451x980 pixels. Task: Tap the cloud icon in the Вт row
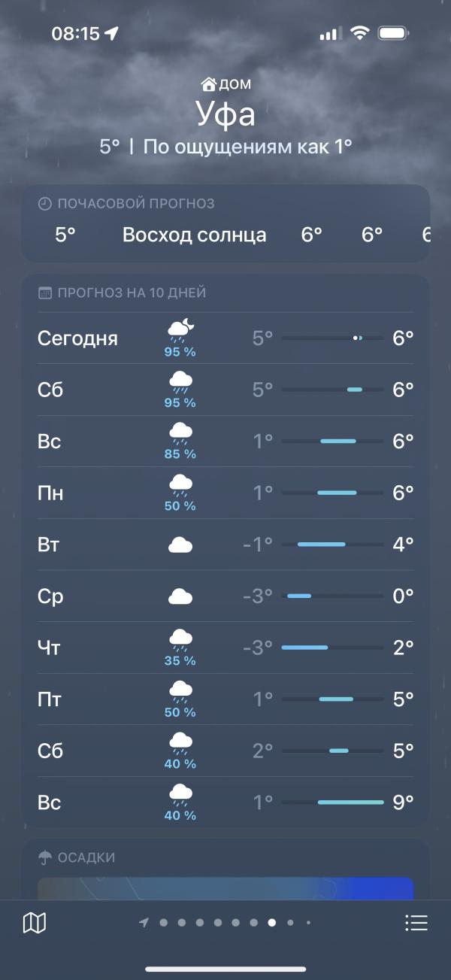180,545
